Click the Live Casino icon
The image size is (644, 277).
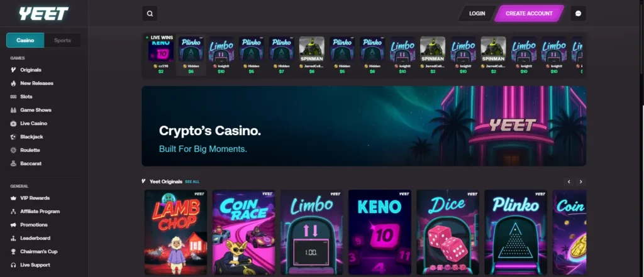coord(13,124)
